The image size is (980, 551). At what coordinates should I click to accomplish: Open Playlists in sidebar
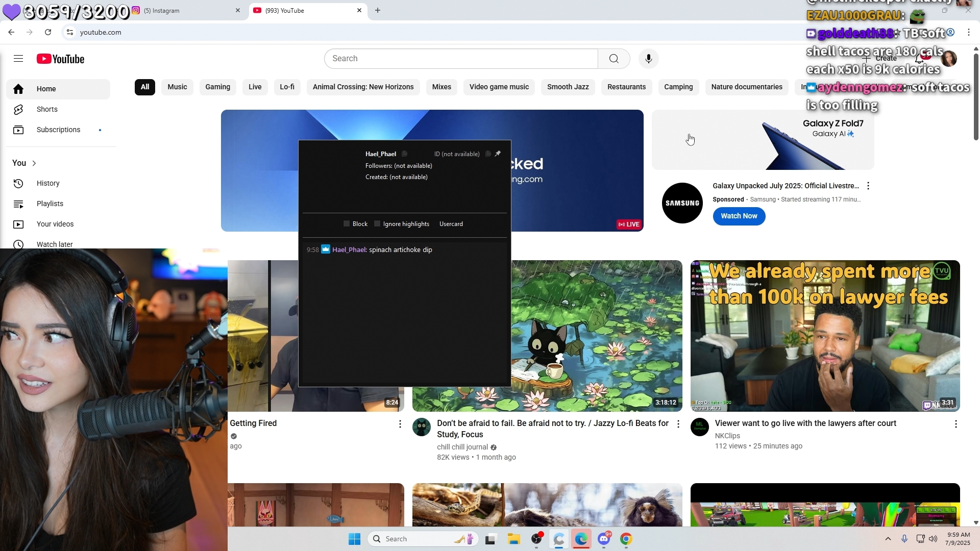click(58, 204)
